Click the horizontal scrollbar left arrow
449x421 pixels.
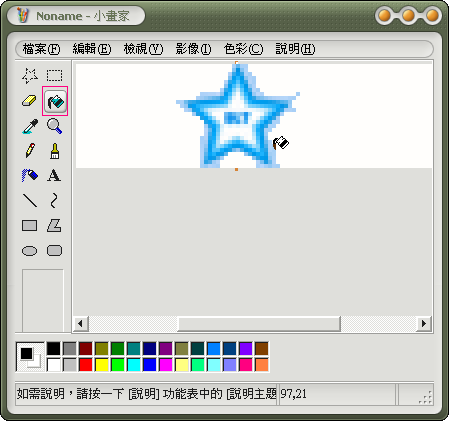click(81, 323)
